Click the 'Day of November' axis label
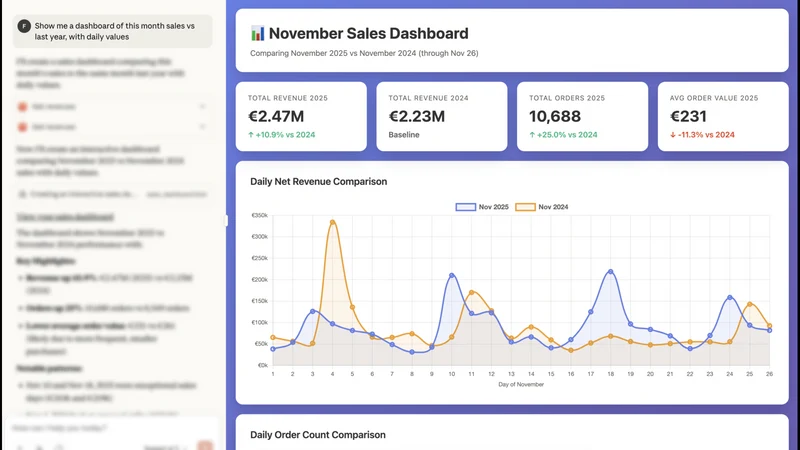The width and height of the screenshot is (800, 450). click(521, 385)
